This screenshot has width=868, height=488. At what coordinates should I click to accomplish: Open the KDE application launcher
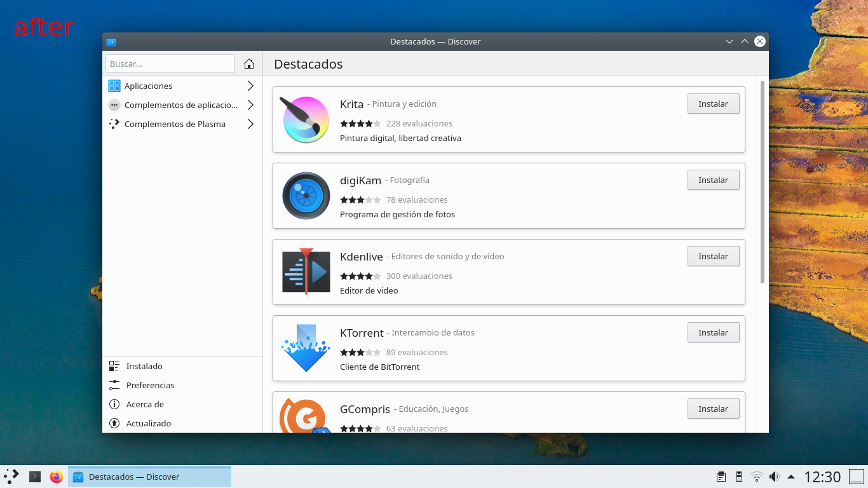[12, 477]
